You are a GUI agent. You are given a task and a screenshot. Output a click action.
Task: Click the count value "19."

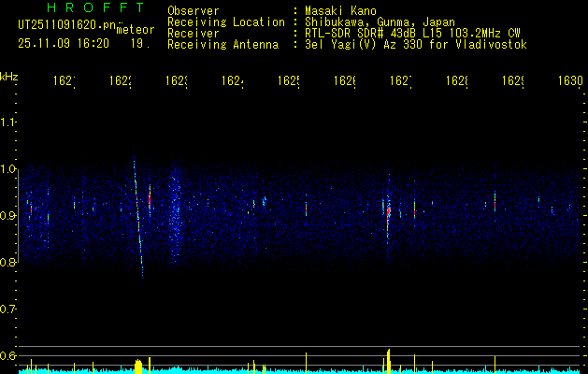[140, 44]
